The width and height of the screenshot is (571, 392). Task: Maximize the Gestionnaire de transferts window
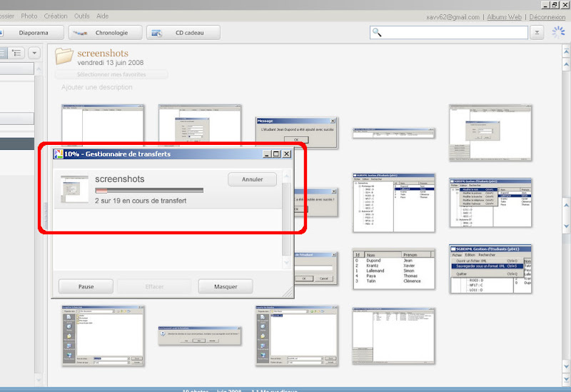pos(276,154)
